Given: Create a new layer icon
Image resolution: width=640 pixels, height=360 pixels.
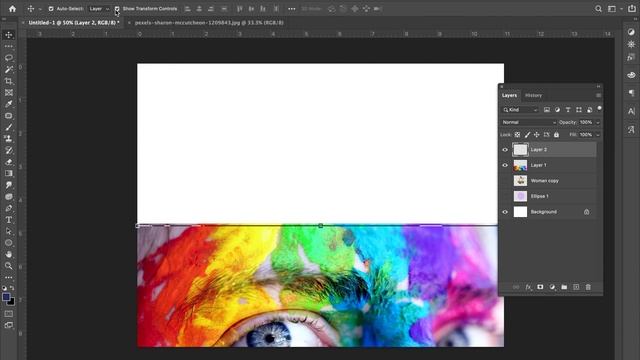Looking at the screenshot, I should point(576,287).
